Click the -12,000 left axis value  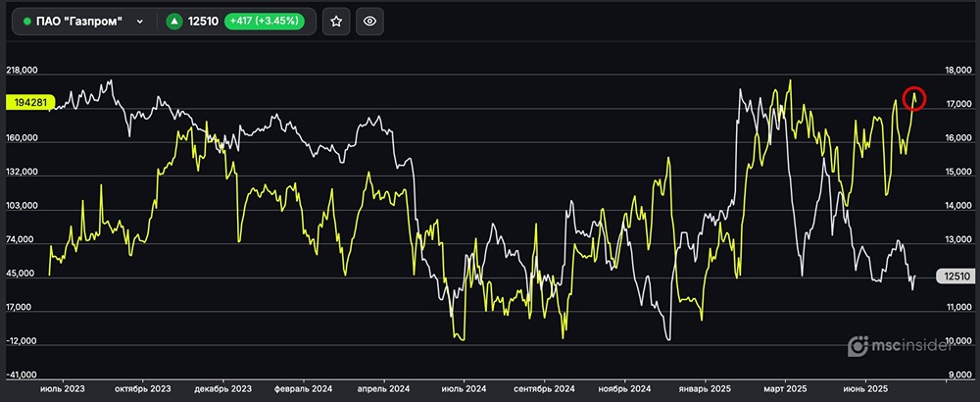22,341
